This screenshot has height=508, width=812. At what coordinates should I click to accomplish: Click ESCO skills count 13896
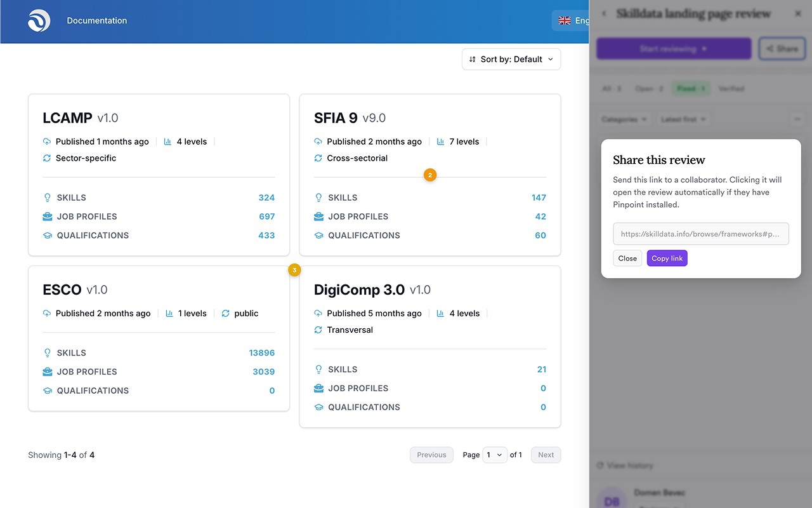262,353
